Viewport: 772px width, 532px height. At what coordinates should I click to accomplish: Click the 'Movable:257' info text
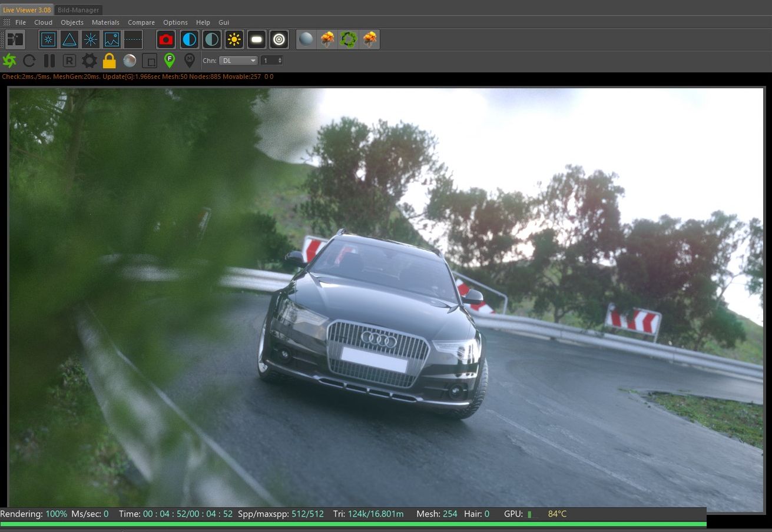pos(241,77)
